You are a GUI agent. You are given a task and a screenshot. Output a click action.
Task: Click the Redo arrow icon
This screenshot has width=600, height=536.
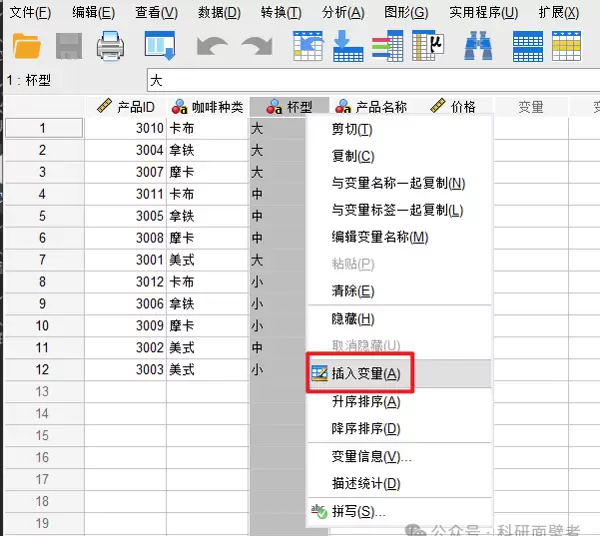256,45
